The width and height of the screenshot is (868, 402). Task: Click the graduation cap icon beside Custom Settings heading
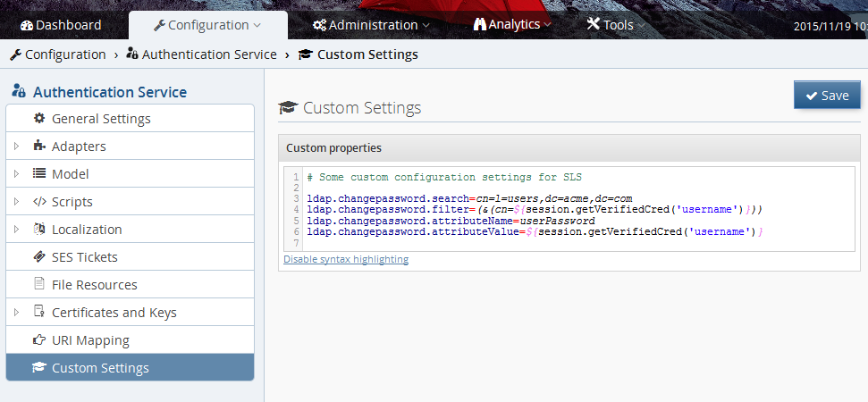point(288,107)
